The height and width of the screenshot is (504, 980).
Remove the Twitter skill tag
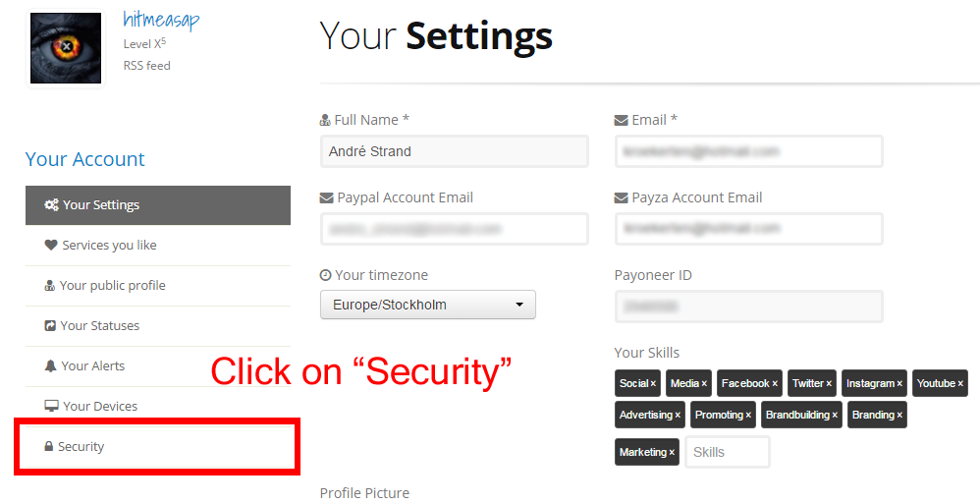coord(829,384)
